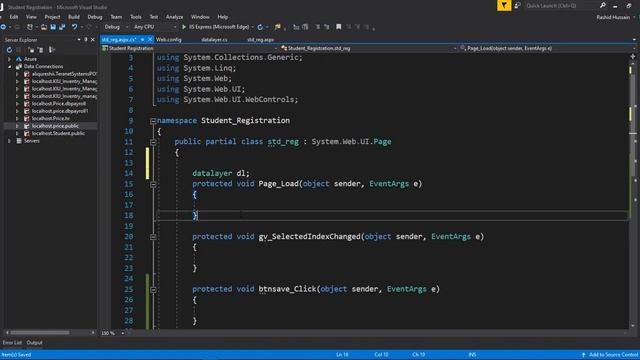Start debugging with the green play icon
This screenshot has height=360, width=640.
[184, 27]
